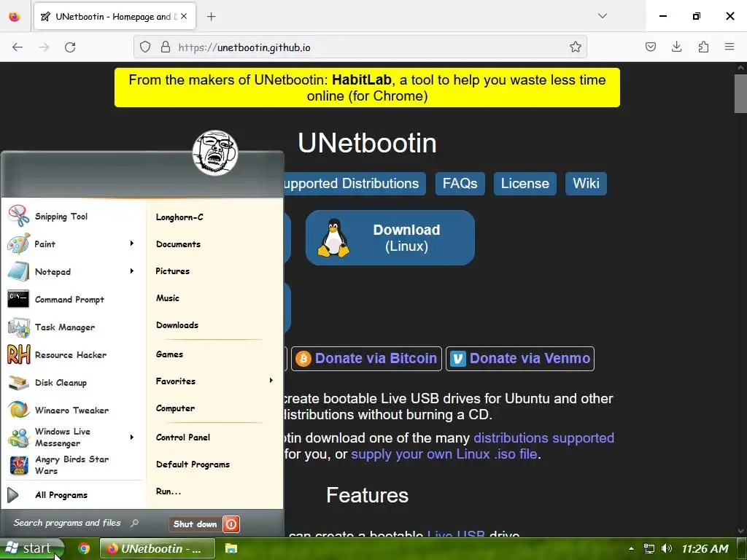Image resolution: width=747 pixels, height=560 pixels.
Task: Save page to Pocket icon
Action: point(650,47)
